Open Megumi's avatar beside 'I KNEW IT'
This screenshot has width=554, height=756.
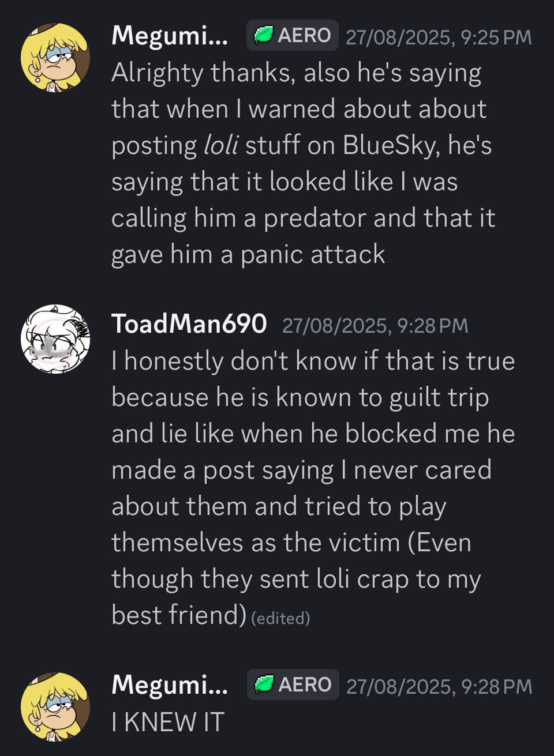(x=55, y=707)
